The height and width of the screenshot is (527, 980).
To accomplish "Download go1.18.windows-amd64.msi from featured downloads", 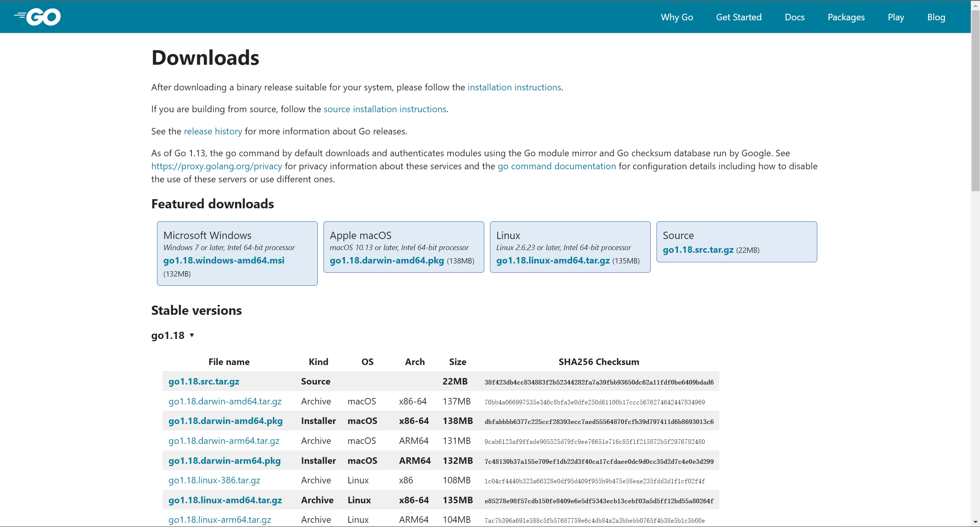I will click(224, 260).
